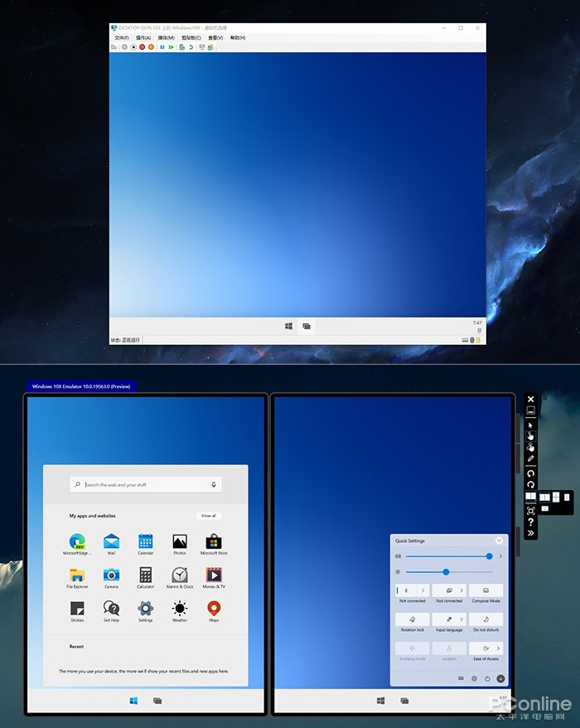Open the user account avatar in Quick Settings
The image size is (580, 728).
(x=500, y=679)
